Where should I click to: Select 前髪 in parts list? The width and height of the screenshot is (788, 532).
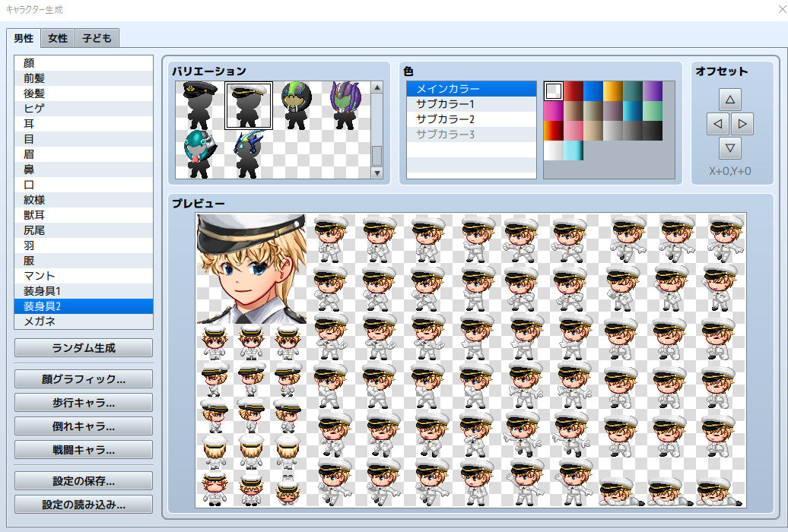coord(84,78)
